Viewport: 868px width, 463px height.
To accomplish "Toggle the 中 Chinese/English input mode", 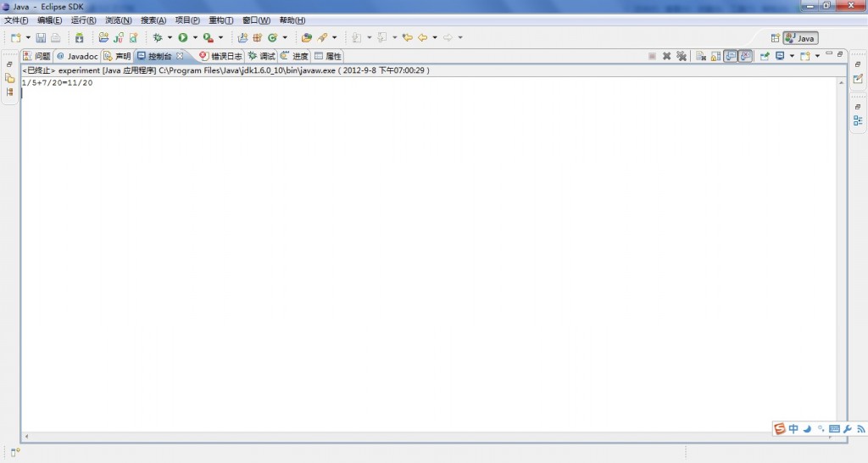I will 793,429.
